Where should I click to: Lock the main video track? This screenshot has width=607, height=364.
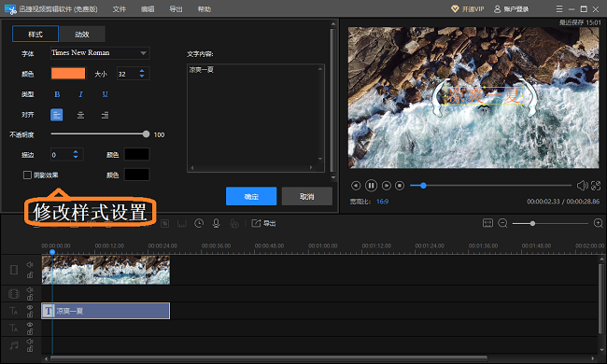[30, 275]
